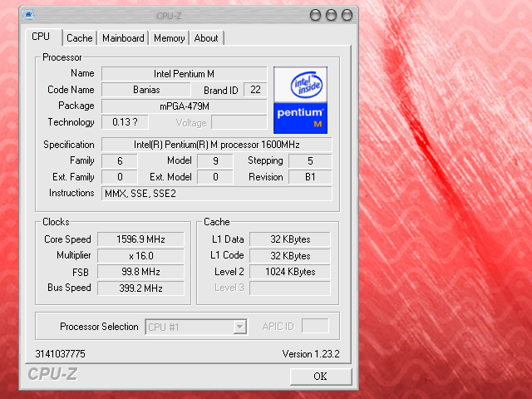Open the Processor Selection CPU #1 dropdown
The height and width of the screenshot is (399, 532).
coord(196,327)
